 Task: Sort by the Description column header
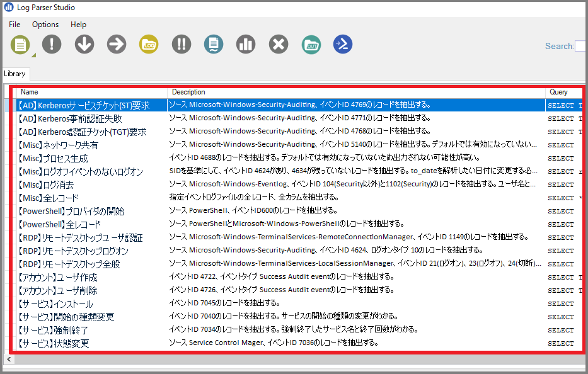tap(356, 92)
